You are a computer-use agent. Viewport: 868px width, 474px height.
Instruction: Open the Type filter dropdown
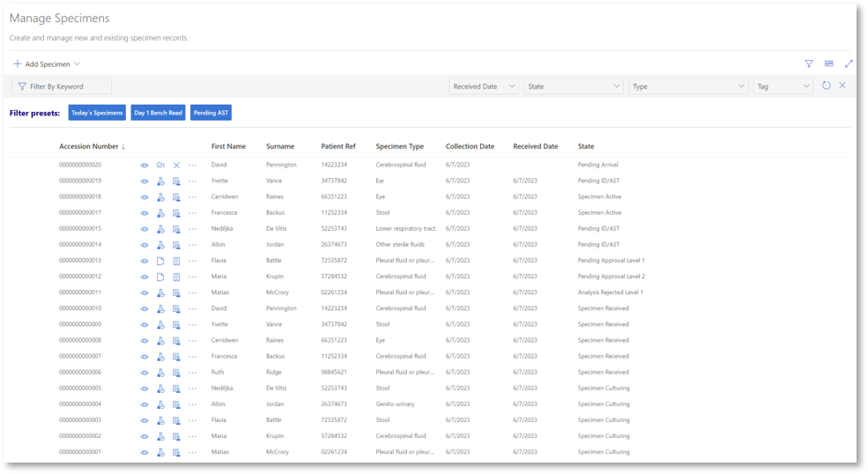coord(688,86)
